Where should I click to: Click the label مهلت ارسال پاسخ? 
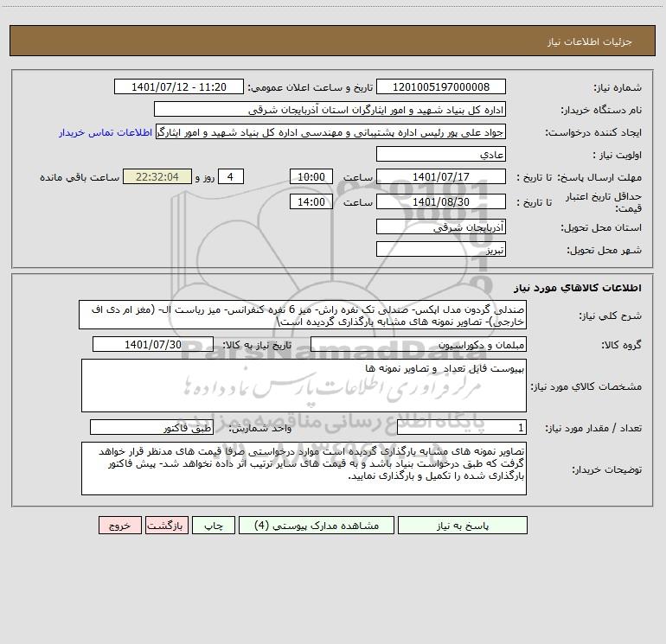click(599, 177)
